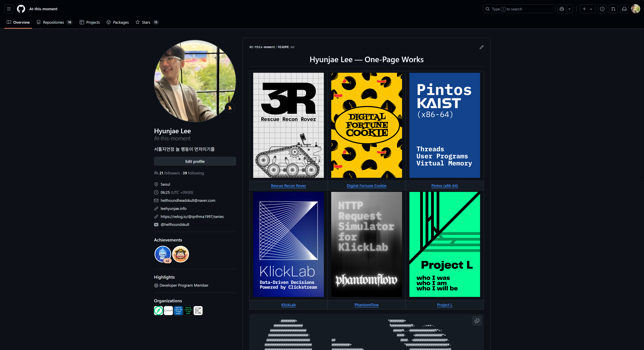Open the Issues icon in the header
Screen dimensions: 644x350
click(602, 9)
